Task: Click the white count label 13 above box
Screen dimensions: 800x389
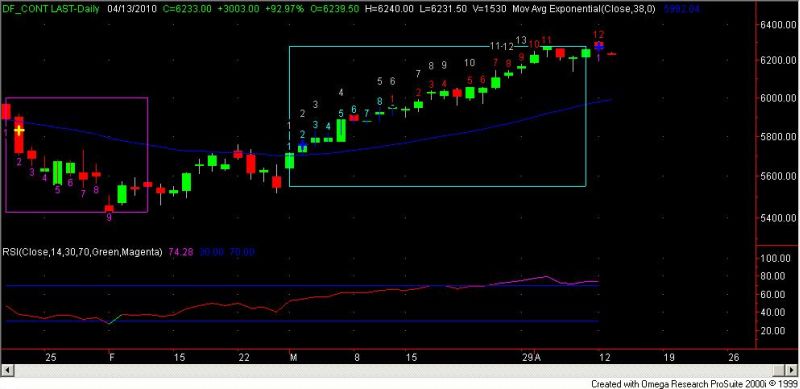Action: [521, 40]
